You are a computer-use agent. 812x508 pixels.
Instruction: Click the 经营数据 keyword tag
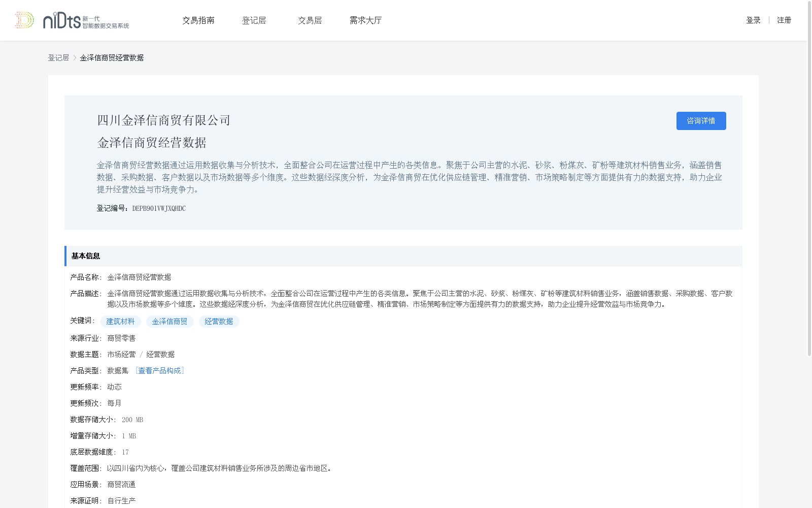coord(219,322)
